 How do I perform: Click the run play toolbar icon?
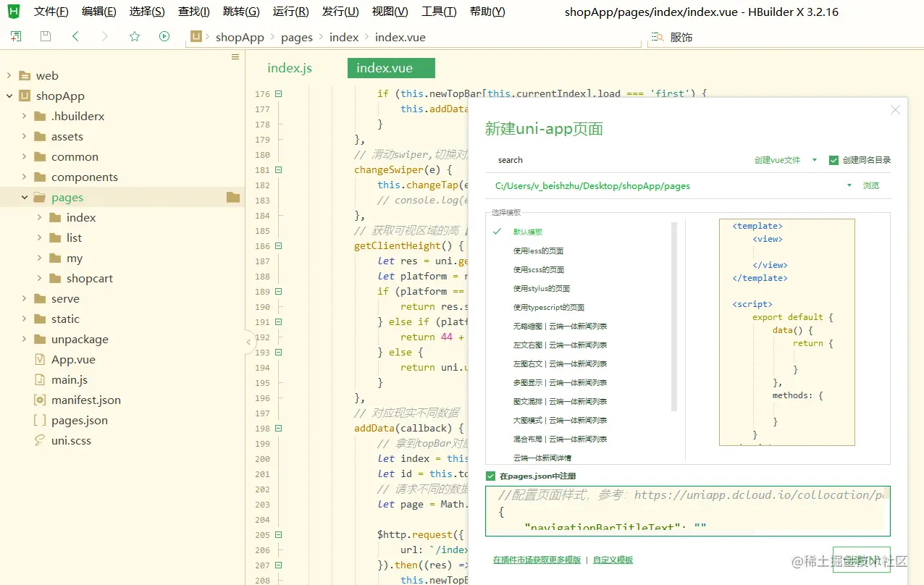164,36
